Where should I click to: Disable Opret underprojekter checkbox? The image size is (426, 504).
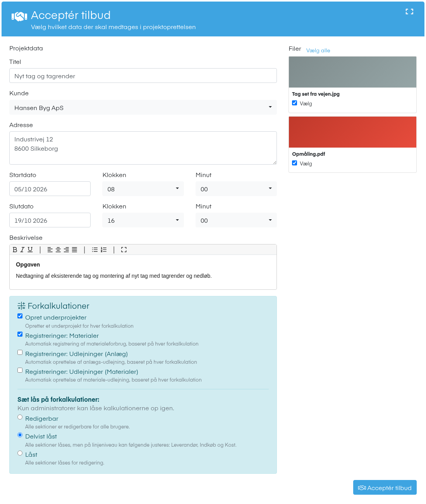click(20, 316)
